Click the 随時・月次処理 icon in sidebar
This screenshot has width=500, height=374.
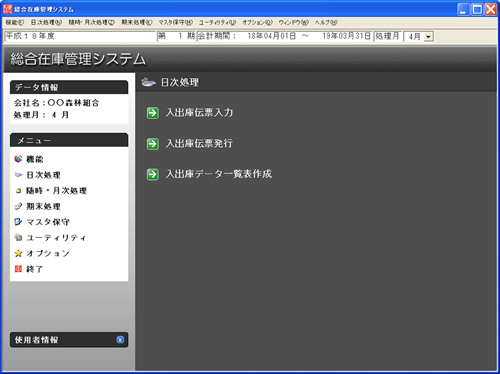click(x=18, y=191)
